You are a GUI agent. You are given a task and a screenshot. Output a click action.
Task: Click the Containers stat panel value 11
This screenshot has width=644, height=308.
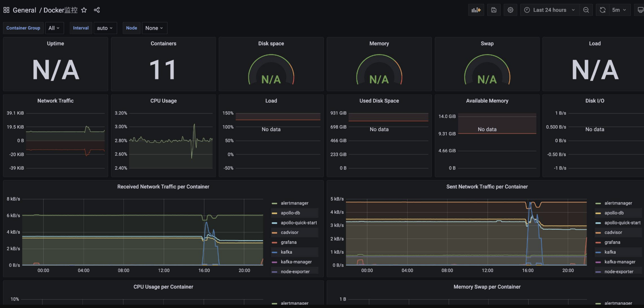tap(163, 70)
